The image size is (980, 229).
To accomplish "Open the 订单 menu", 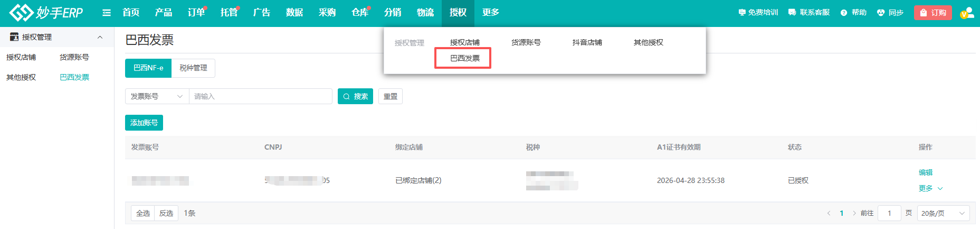I will tap(196, 12).
